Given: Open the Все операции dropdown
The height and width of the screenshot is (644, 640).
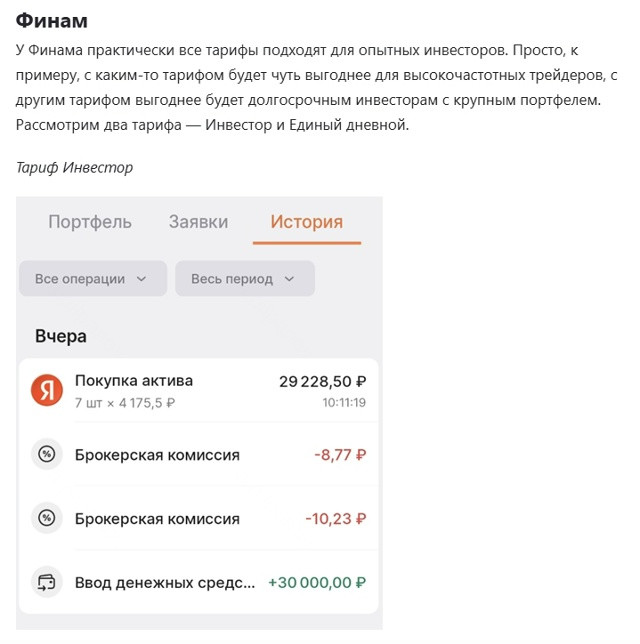Looking at the screenshot, I should tap(93, 278).
